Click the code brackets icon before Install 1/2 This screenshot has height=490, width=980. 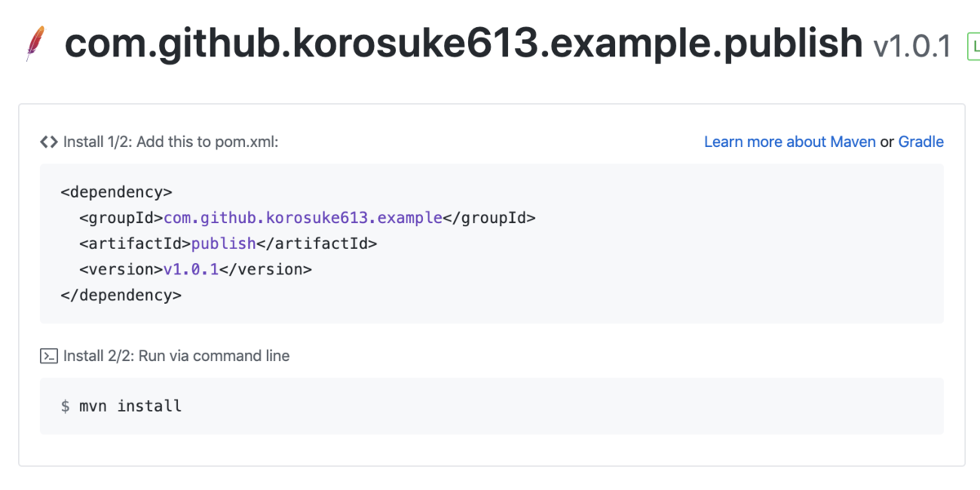49,140
